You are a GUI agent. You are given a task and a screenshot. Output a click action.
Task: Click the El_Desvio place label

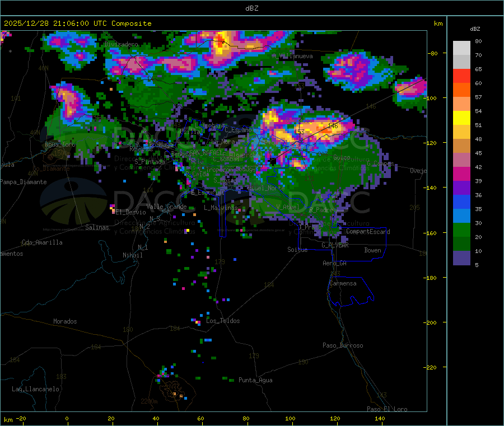(x=131, y=212)
